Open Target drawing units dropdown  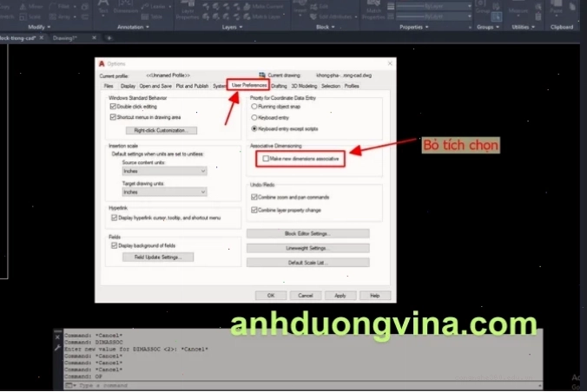164,192
